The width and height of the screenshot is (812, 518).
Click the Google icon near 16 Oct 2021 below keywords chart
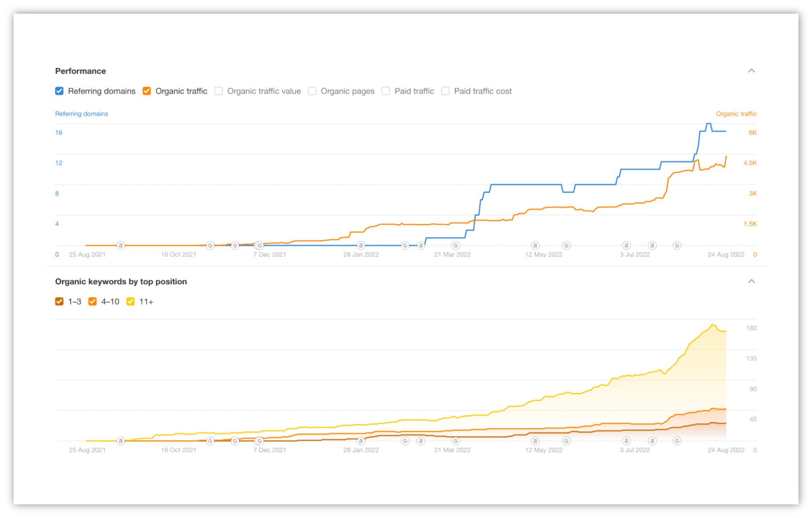click(210, 441)
